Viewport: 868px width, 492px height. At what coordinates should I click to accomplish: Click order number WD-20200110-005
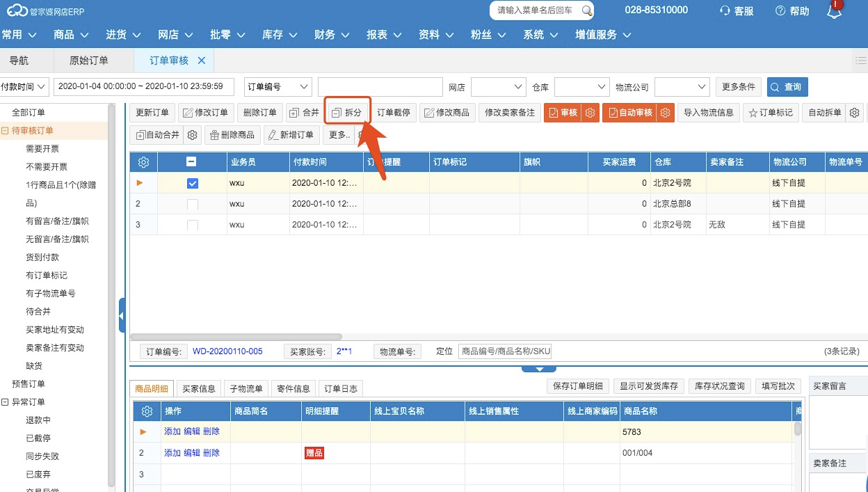point(227,351)
